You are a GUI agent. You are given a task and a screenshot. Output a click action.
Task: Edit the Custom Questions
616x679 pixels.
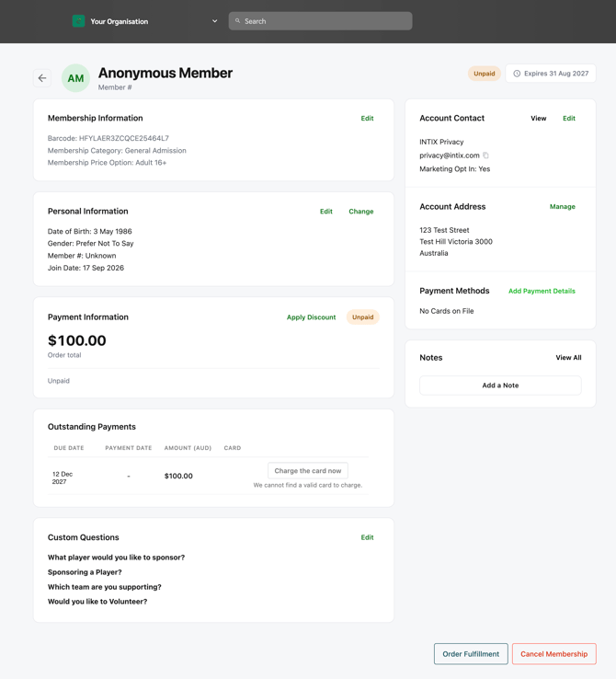(x=367, y=537)
